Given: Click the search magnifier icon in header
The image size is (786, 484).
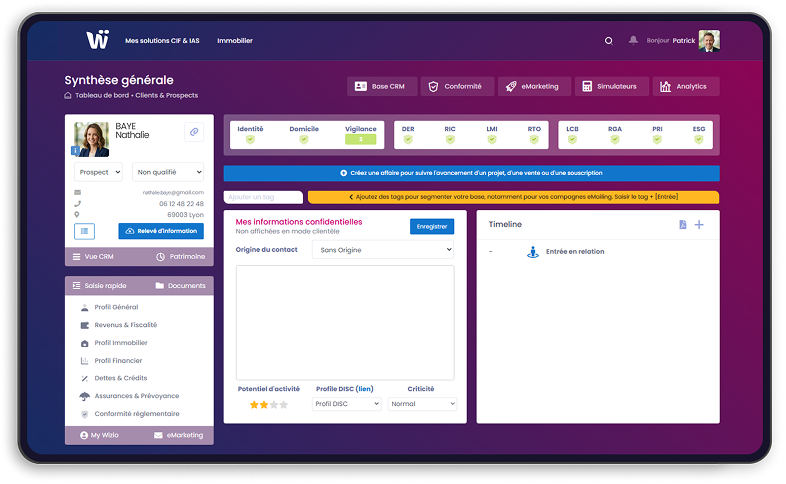Looking at the screenshot, I should pyautogui.click(x=608, y=41).
